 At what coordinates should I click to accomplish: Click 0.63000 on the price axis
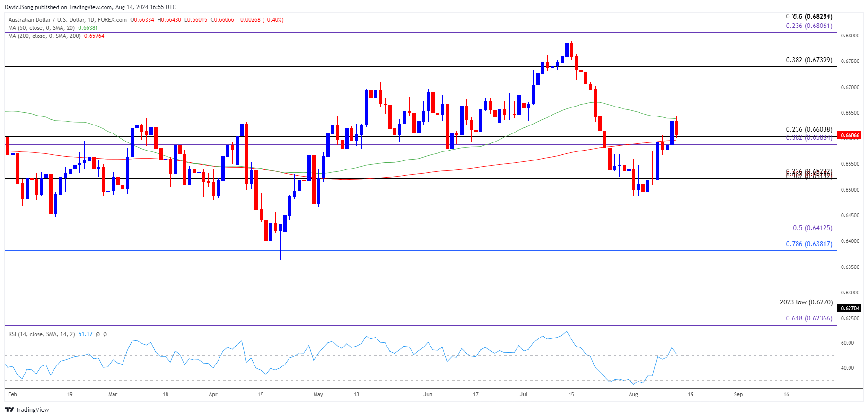click(850, 293)
